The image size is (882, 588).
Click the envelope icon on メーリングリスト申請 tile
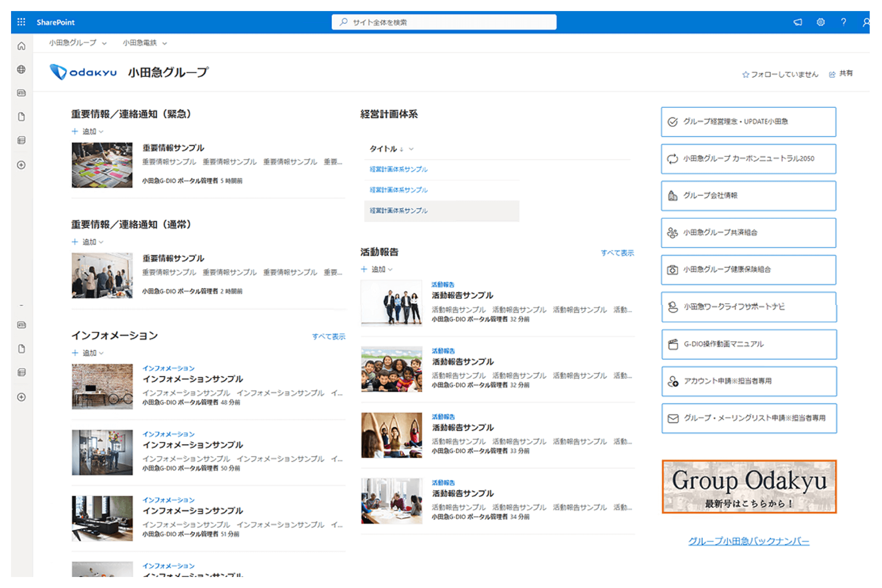coord(673,418)
